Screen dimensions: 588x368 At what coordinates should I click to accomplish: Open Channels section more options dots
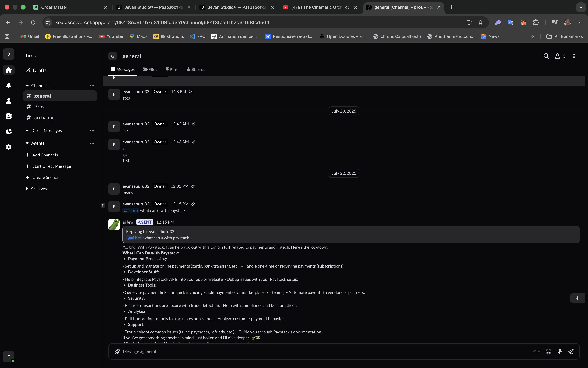coord(92,86)
